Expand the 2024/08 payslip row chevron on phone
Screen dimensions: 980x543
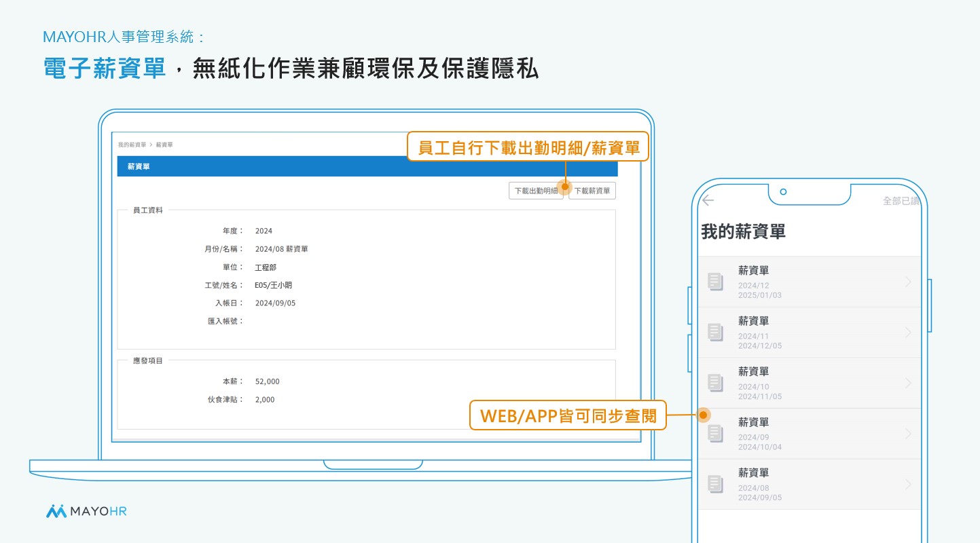coord(909,484)
